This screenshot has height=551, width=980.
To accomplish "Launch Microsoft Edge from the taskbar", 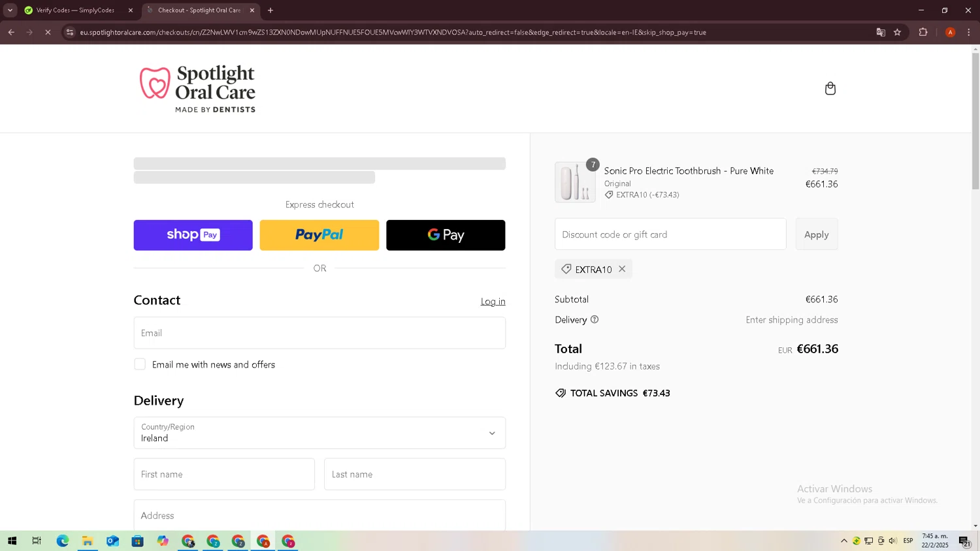I will (x=62, y=541).
